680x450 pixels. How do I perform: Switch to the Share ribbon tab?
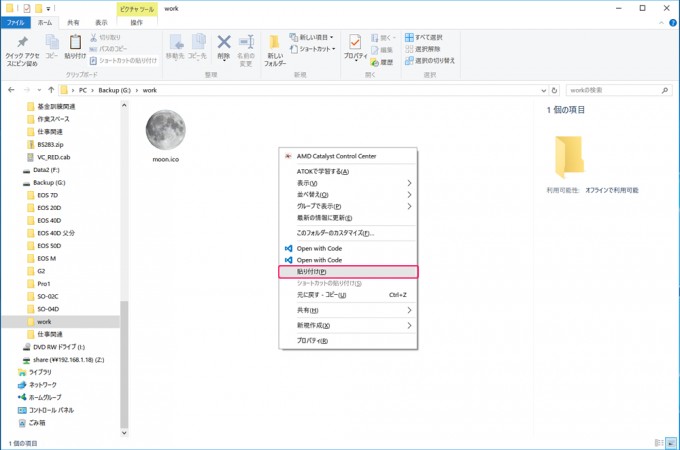[x=73, y=23]
